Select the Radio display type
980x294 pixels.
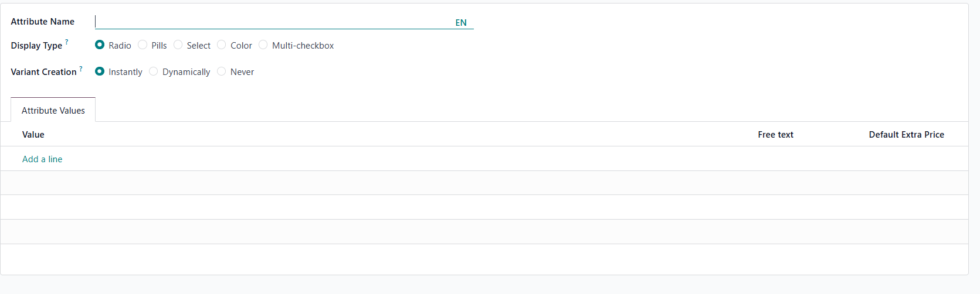pos(100,45)
